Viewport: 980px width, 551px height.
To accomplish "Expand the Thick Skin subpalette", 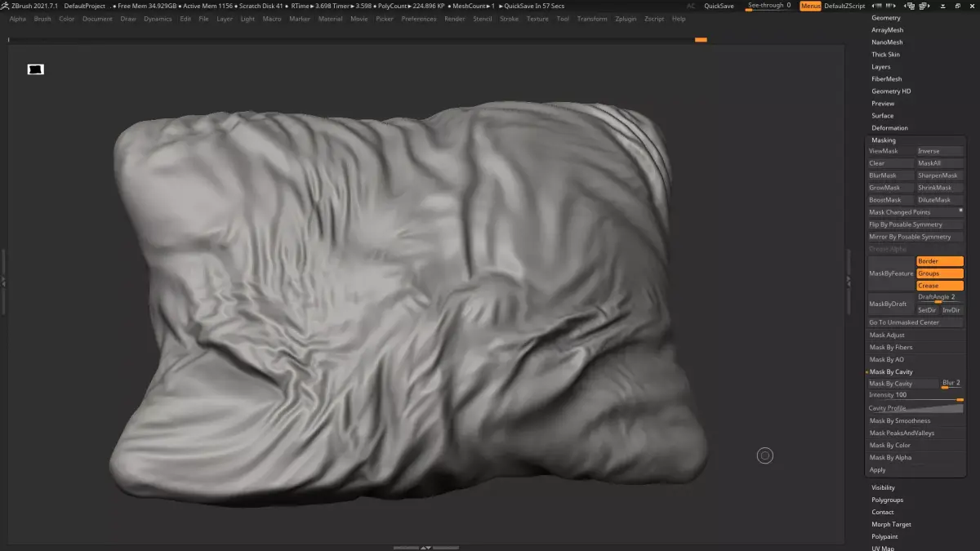I will click(885, 55).
